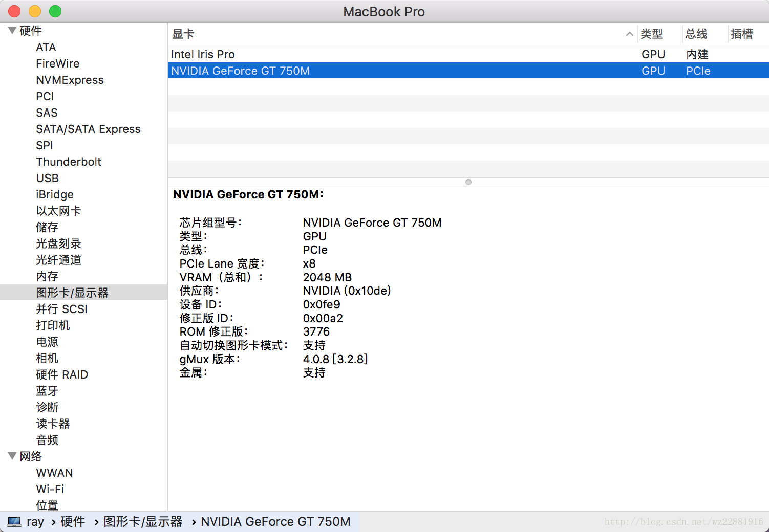
Task: Sort by the 类型 column header
Action: click(660, 34)
